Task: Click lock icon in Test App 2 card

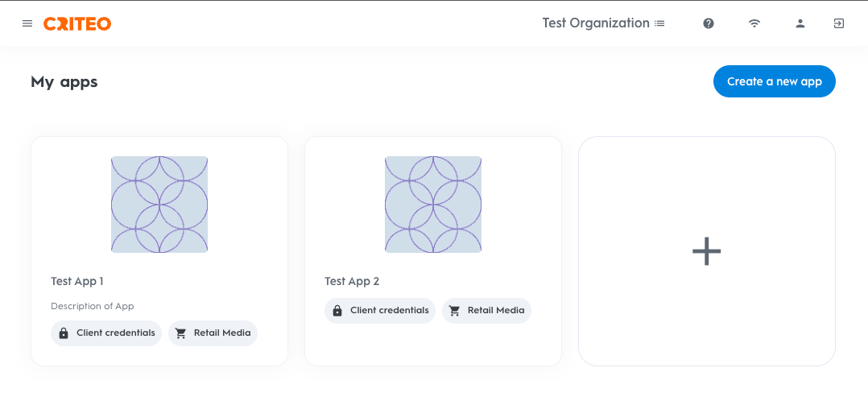Action: [x=337, y=311]
